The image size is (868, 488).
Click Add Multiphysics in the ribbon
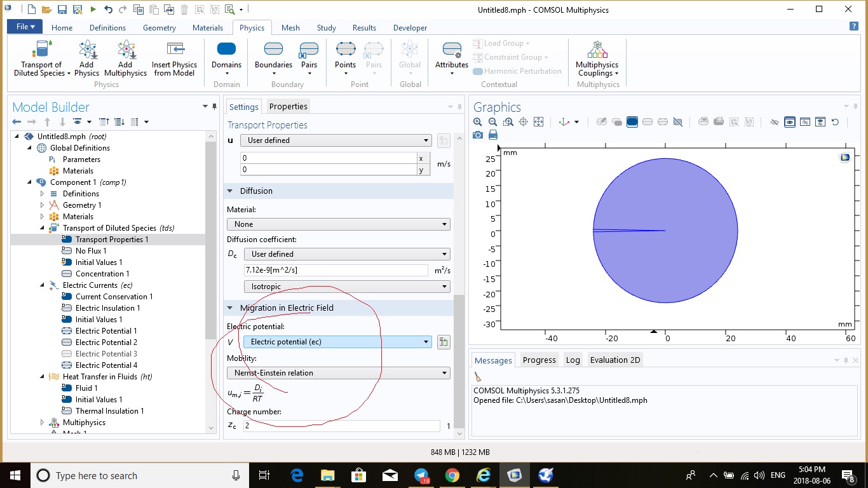point(125,58)
